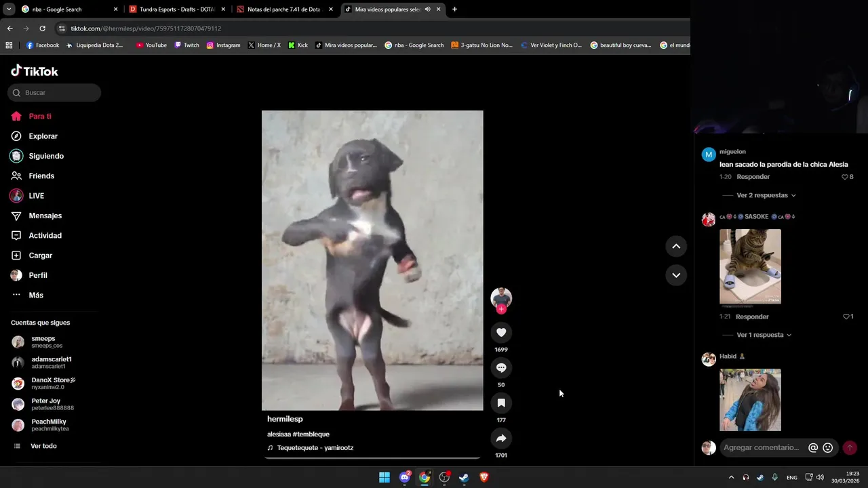Share the video with arrow icon
This screenshot has height=488, width=868.
coord(501,438)
